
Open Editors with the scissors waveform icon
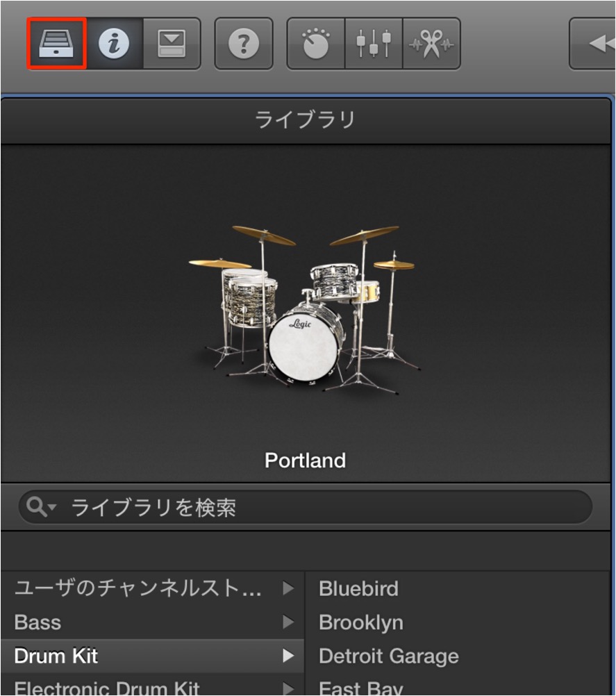point(431,44)
